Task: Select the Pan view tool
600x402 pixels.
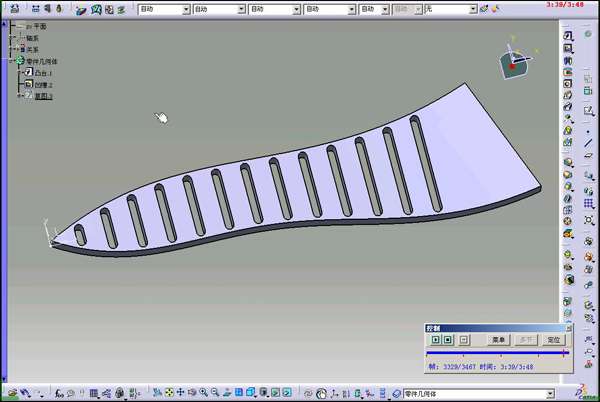Action: coord(179,393)
